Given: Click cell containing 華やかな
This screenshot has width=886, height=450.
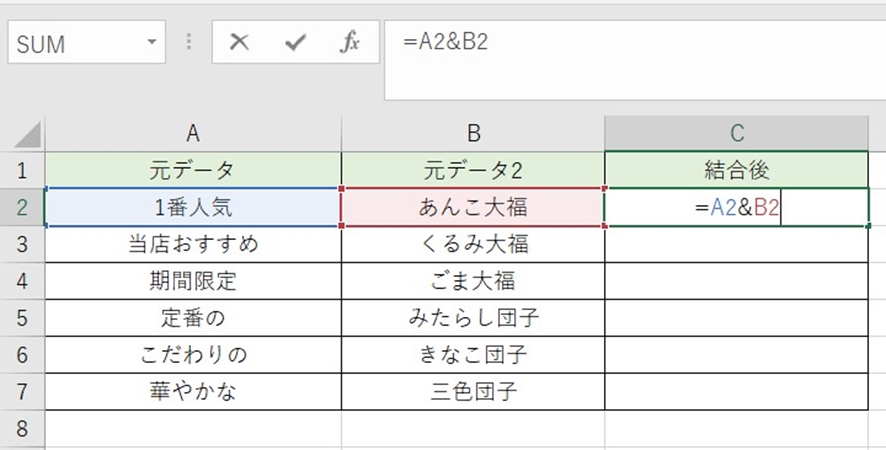Looking at the screenshot, I should pyautogui.click(x=193, y=392).
